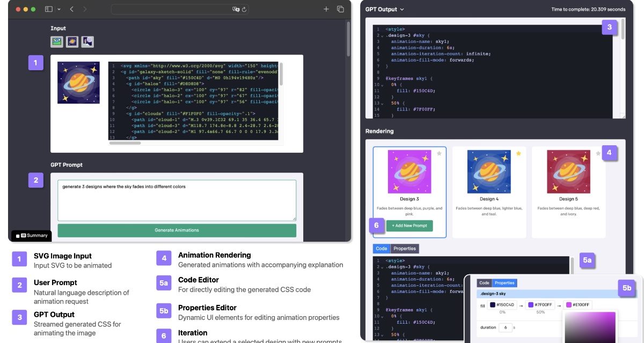Open a new tab with the plus icon
Screen dimensions: 644x343
click(326, 9)
